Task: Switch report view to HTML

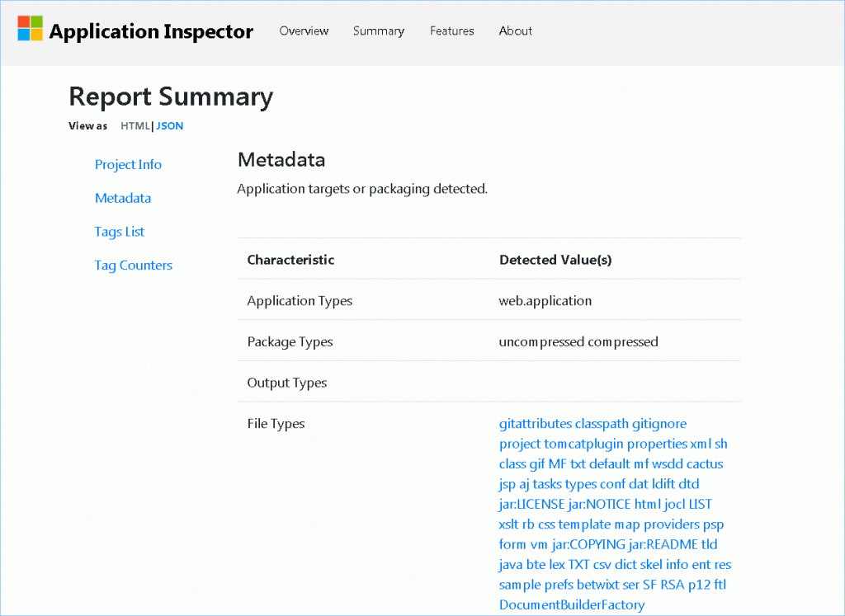Action: point(135,126)
